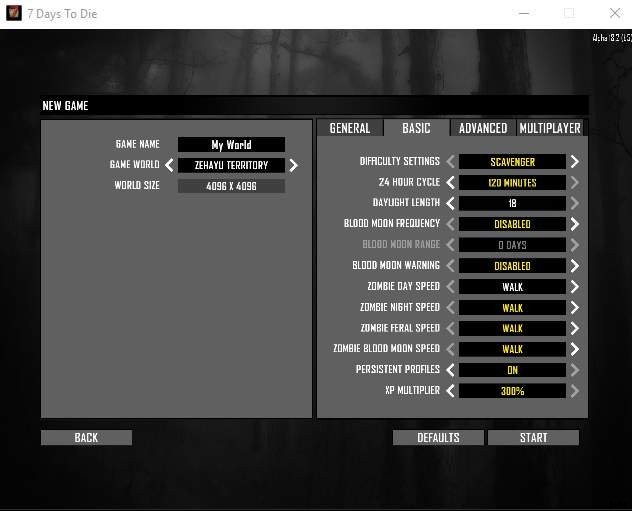Screen dimensions: 632x511
Task: Click the 120 Minutes cycle value
Action: (512, 183)
